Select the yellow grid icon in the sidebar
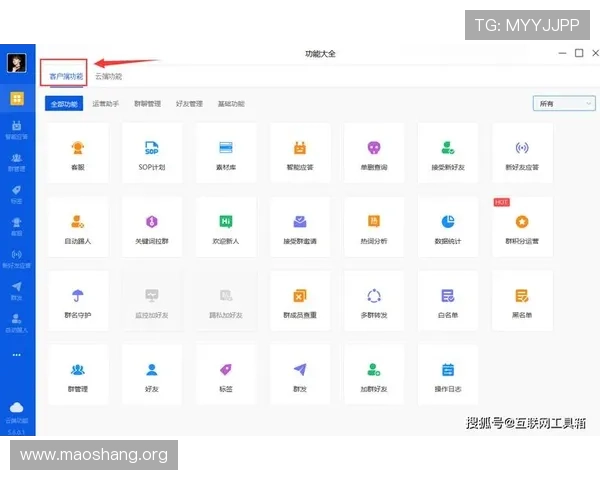 pyautogui.click(x=17, y=99)
